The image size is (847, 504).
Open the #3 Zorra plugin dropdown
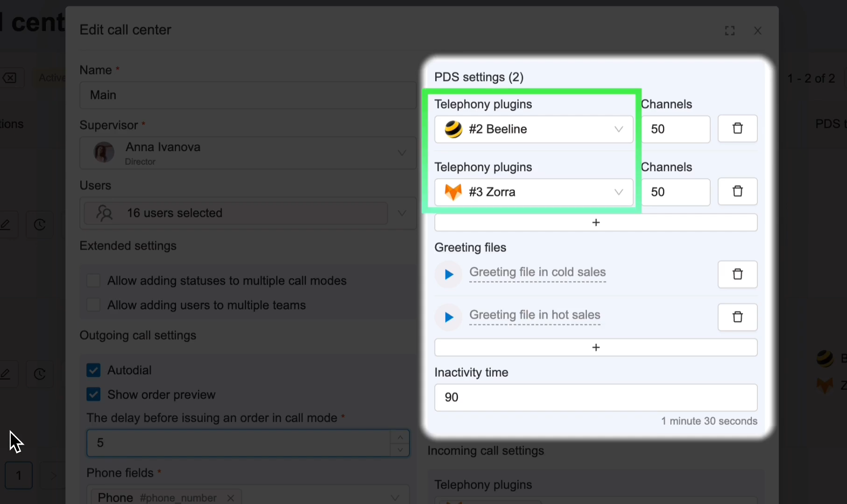click(x=534, y=192)
